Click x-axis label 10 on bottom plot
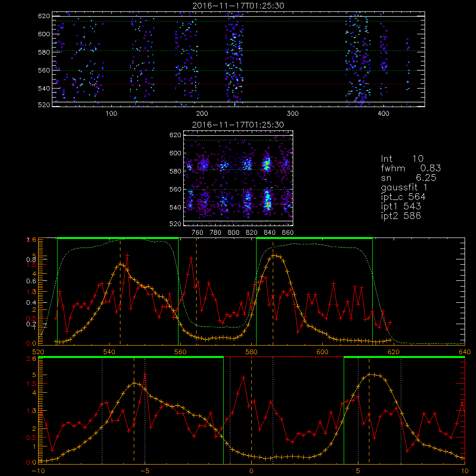The image size is (476, 476). point(465,471)
